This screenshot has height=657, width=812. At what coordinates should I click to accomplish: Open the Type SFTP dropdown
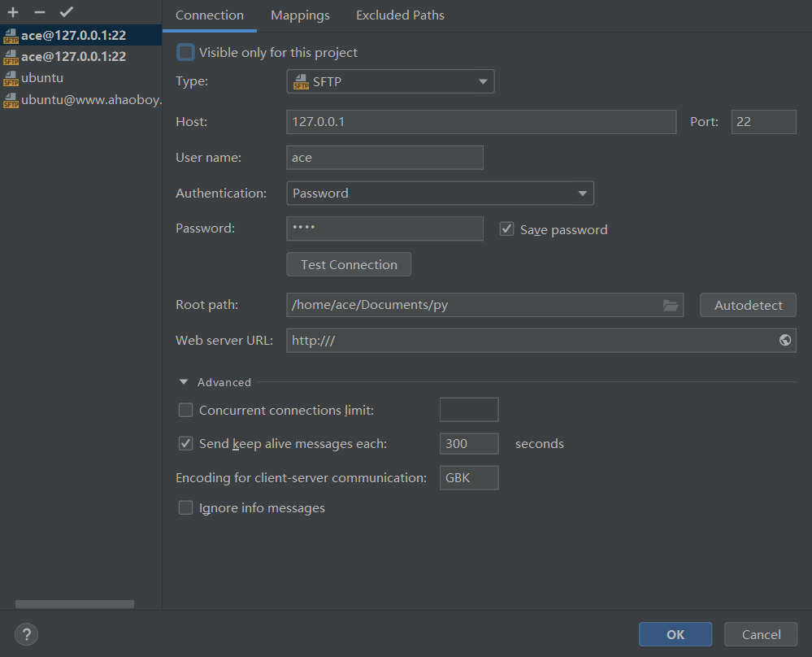pyautogui.click(x=390, y=81)
